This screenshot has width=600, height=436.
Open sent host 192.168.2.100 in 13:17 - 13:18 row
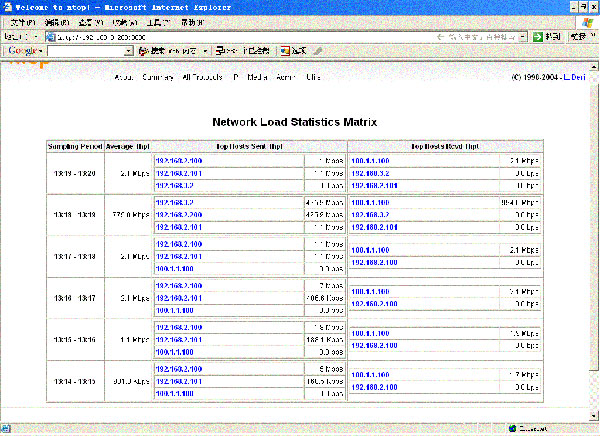pos(179,244)
